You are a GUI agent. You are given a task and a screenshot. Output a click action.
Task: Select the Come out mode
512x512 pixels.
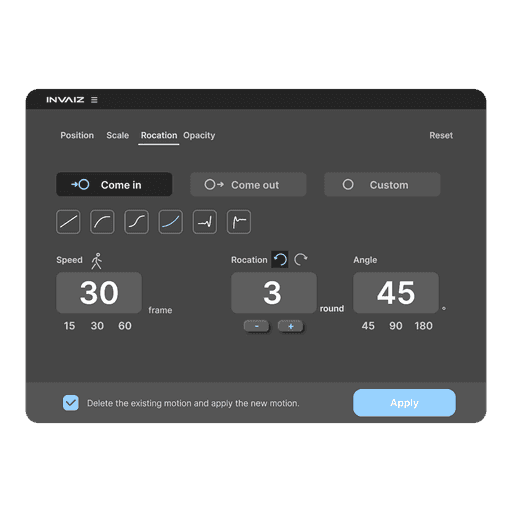(248, 184)
